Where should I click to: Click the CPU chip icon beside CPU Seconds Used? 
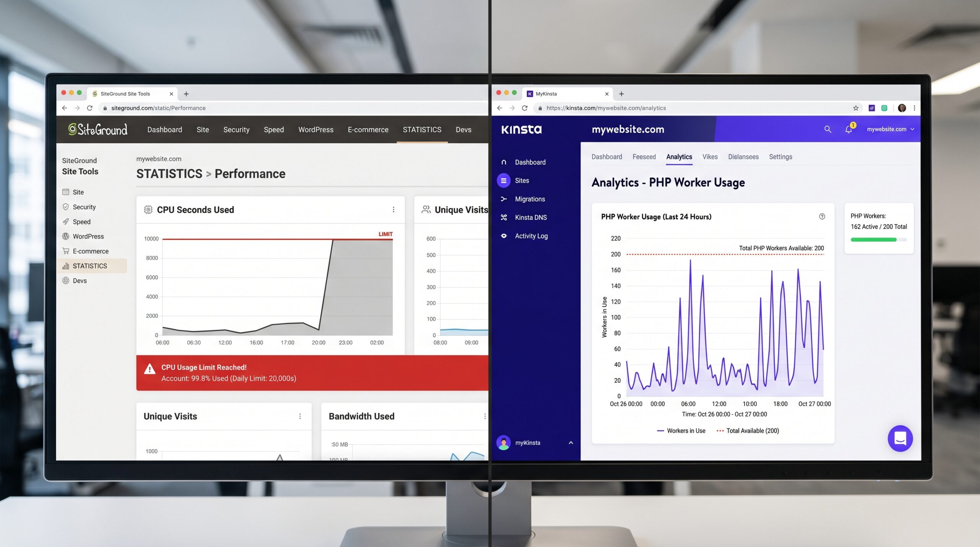pyautogui.click(x=148, y=210)
